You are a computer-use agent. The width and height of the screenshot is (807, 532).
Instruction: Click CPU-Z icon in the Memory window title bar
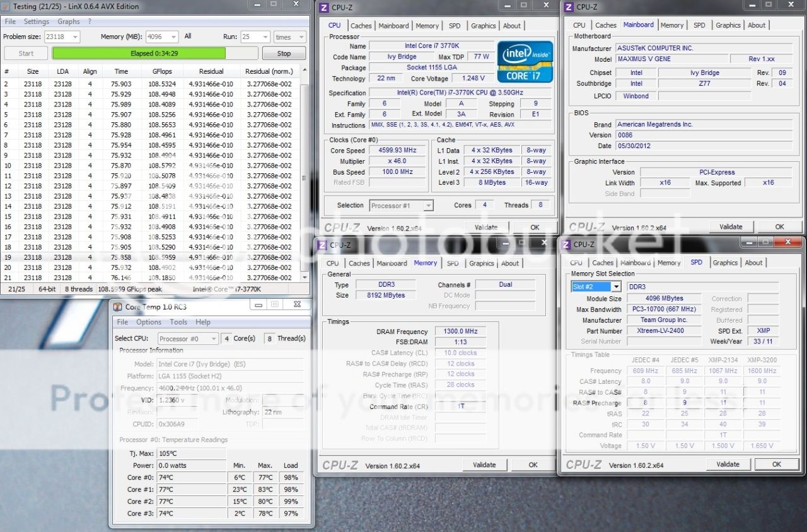pyautogui.click(x=322, y=245)
